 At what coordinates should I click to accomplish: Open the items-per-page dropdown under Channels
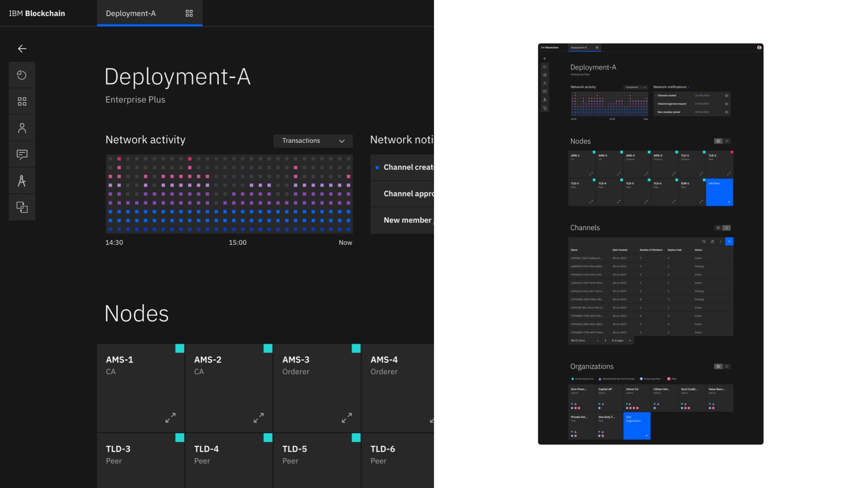point(598,341)
